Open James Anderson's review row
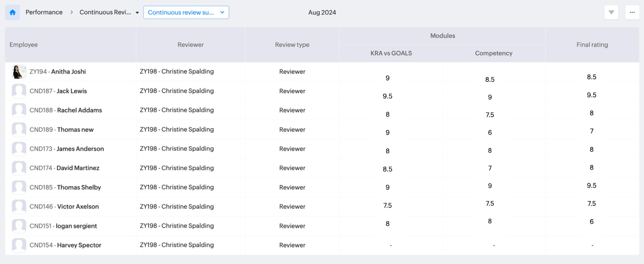Image resolution: width=644 pixels, height=264 pixels. (x=80, y=149)
